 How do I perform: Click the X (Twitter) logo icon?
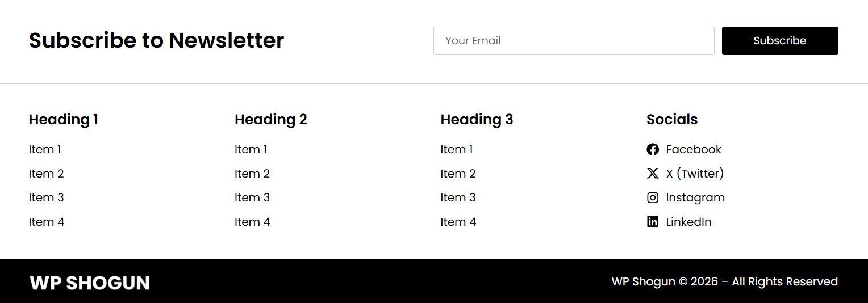pyautogui.click(x=653, y=174)
